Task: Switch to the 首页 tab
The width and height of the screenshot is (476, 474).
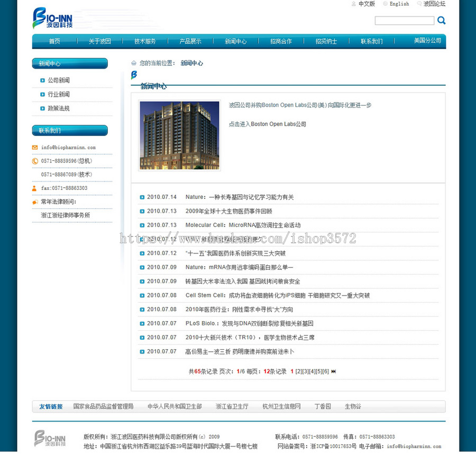Action: 54,40
